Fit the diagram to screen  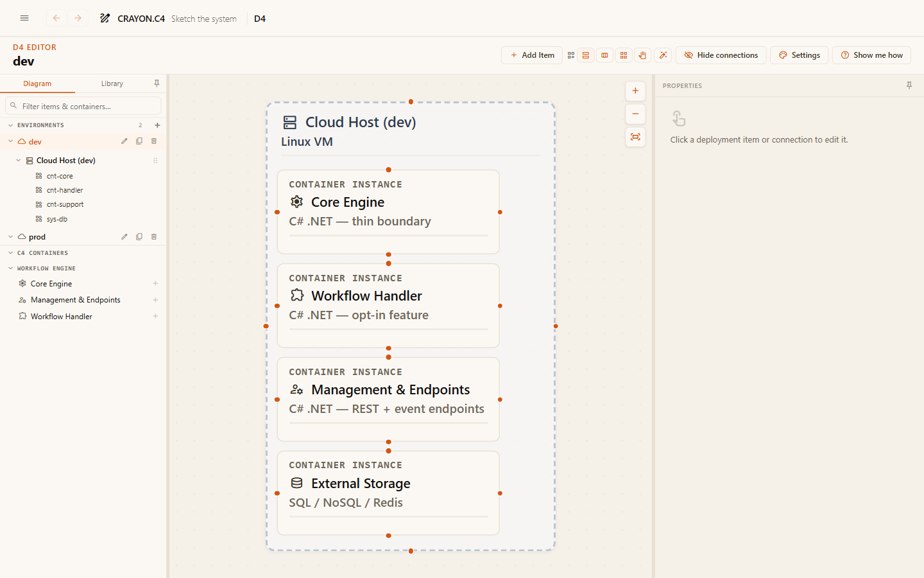point(635,137)
